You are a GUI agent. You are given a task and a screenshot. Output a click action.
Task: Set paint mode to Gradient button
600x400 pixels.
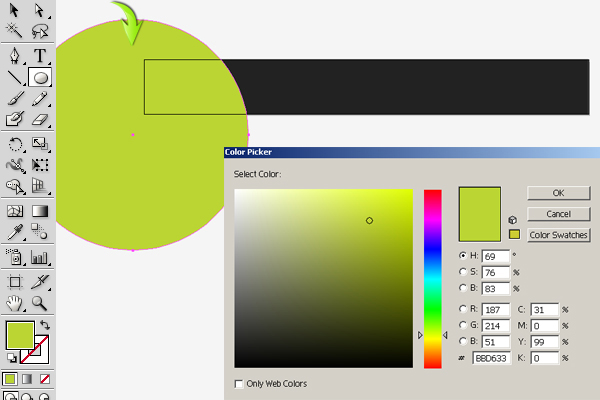coord(27,379)
